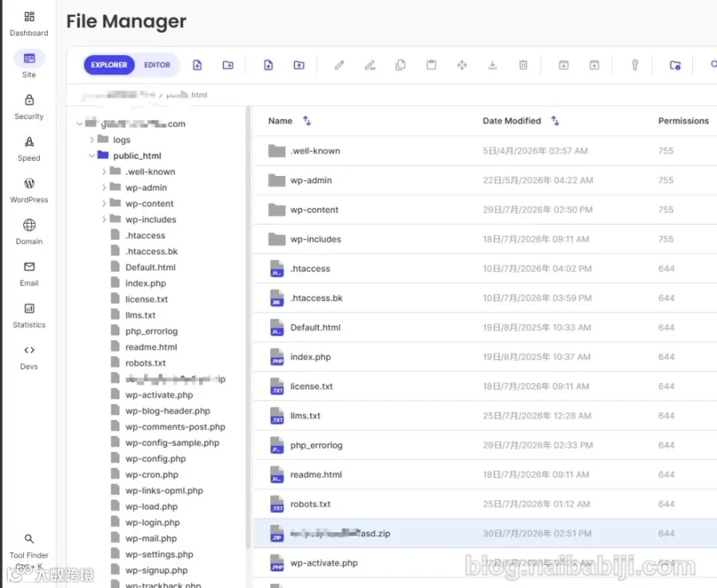Viewport: 717px width, 588px height.
Task: Click the upload file icon
Action: [x=268, y=65]
